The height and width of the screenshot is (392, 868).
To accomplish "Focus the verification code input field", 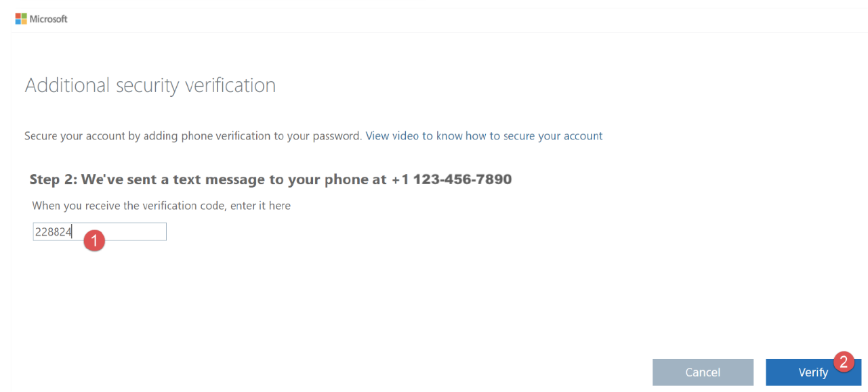I will (x=100, y=232).
